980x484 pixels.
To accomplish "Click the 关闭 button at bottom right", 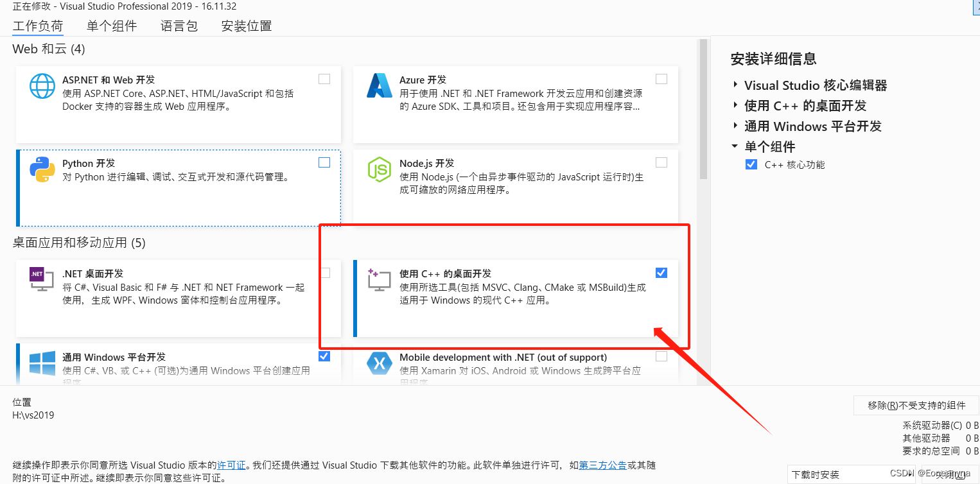I will coord(950,474).
